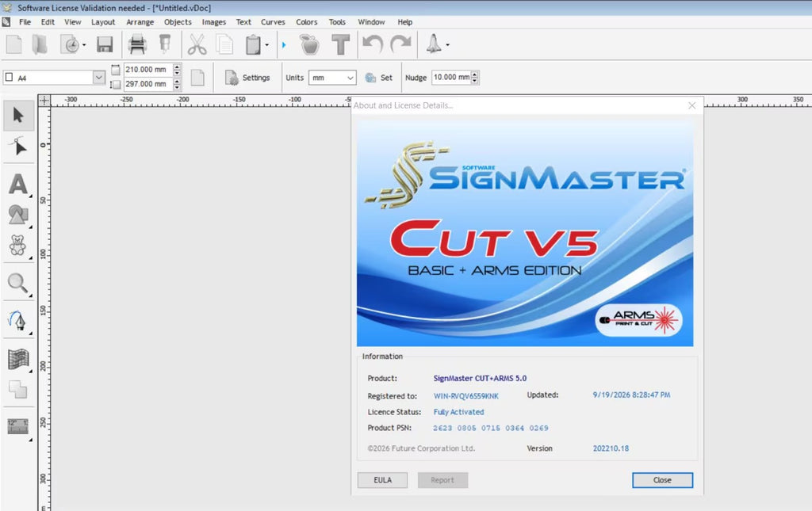Select the mesh distortion tool
Screen dimensions: 812x511
[x=19, y=359]
